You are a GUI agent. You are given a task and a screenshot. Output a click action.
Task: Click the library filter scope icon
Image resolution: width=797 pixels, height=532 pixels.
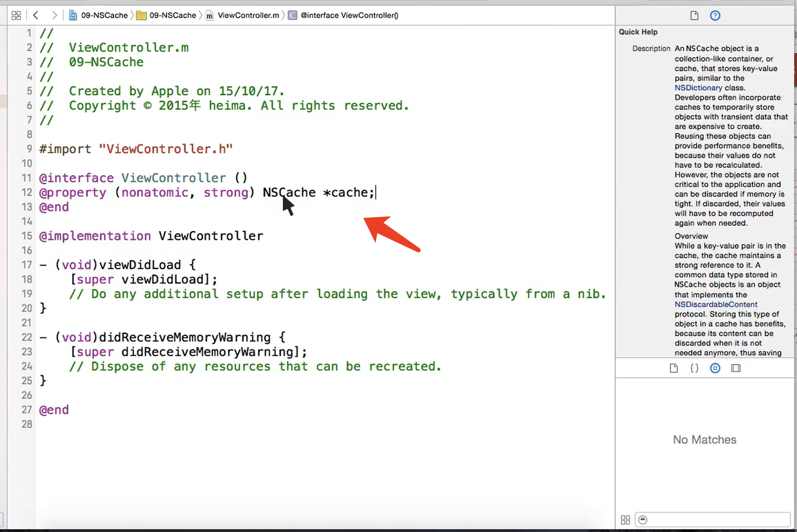[643, 520]
